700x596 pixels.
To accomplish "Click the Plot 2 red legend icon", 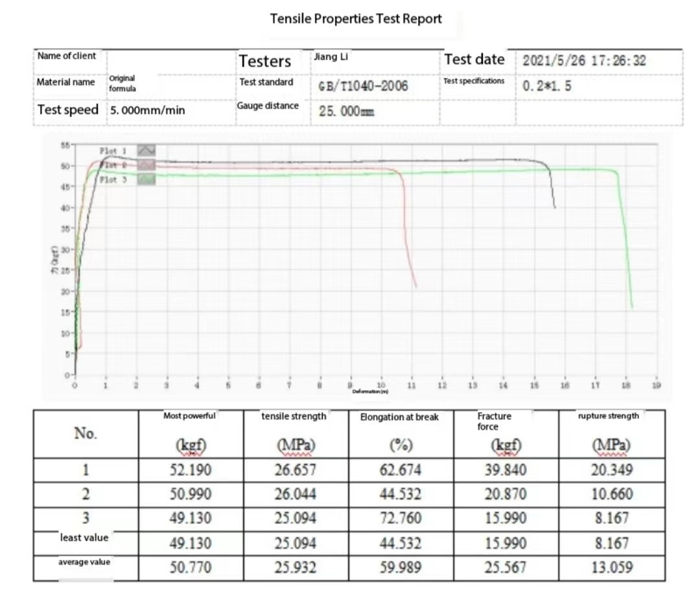I will pos(148,165).
